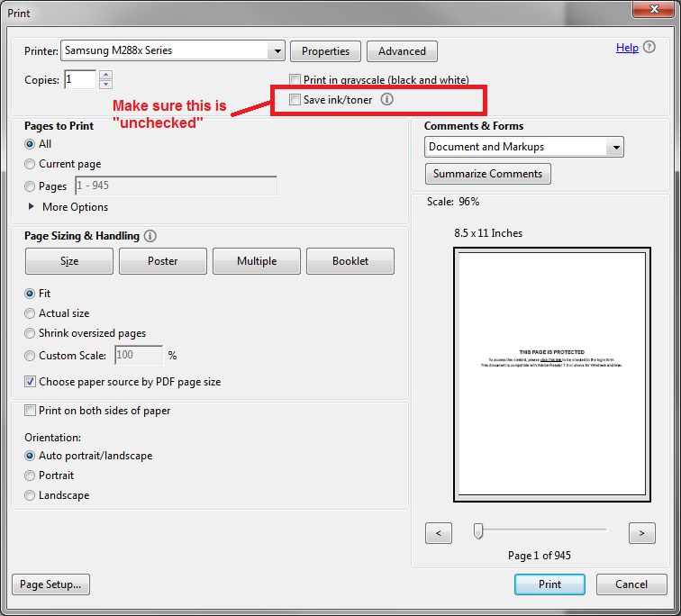This screenshot has width=681, height=616.
Task: Select the Current page radio option
Action: [x=31, y=164]
